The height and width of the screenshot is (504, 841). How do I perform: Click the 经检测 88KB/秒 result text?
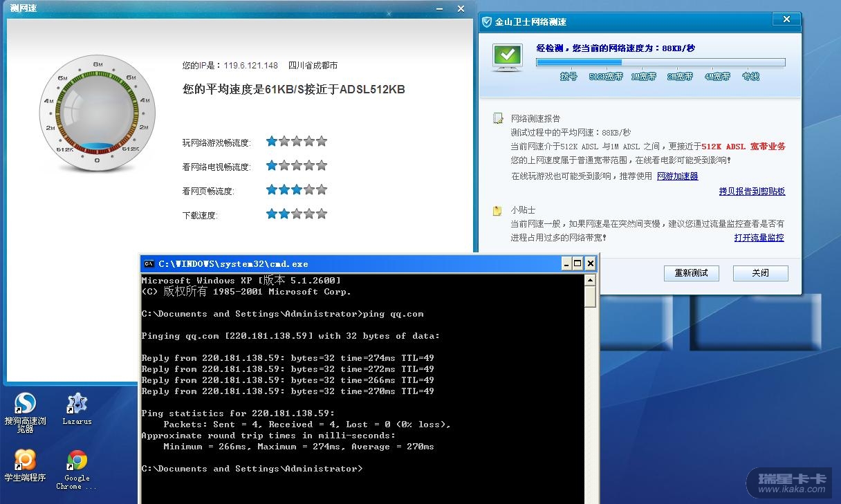(x=616, y=48)
